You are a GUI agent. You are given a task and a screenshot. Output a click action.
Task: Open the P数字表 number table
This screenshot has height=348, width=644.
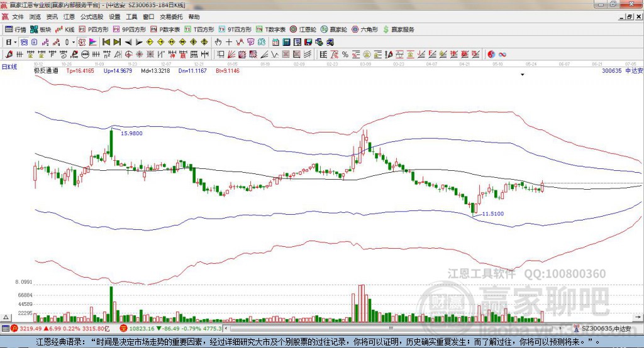(165, 29)
